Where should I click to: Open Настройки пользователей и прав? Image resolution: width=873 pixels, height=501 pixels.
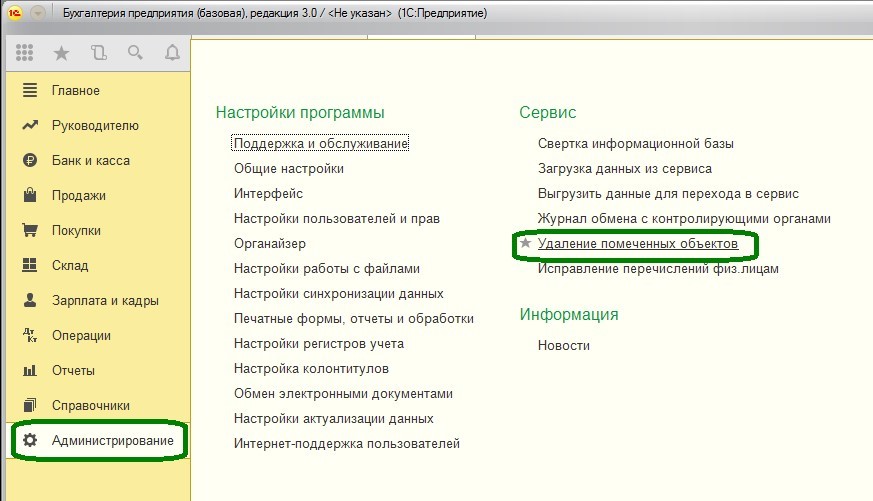337,218
